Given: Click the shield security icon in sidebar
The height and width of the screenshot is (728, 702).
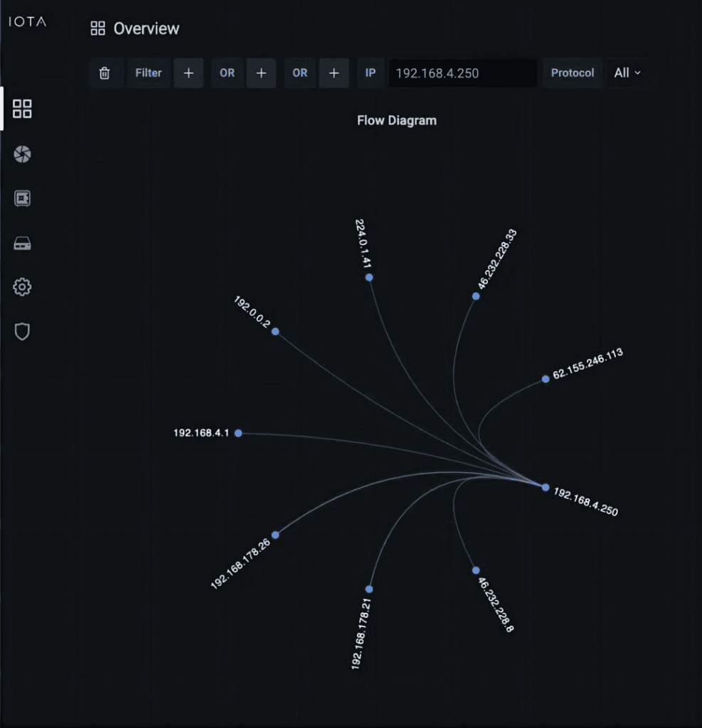Looking at the screenshot, I should [x=22, y=331].
